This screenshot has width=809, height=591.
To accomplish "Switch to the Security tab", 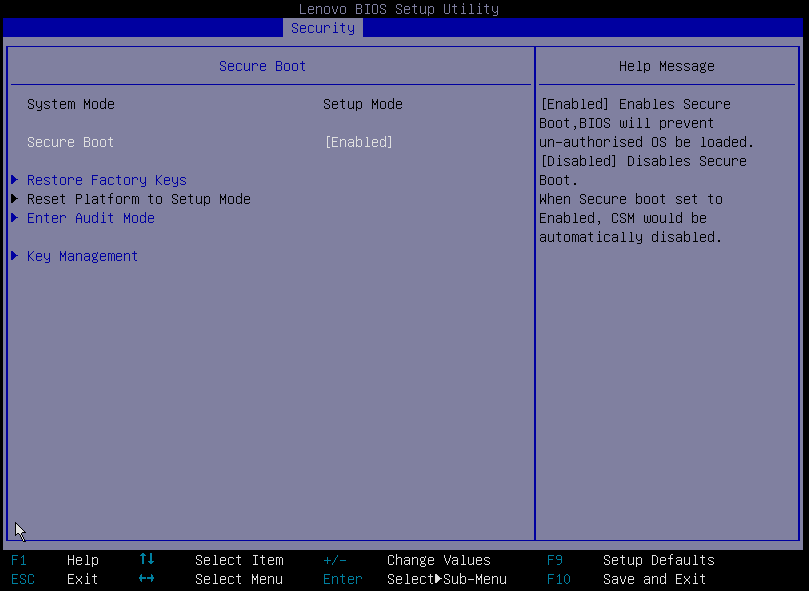I will click(322, 28).
